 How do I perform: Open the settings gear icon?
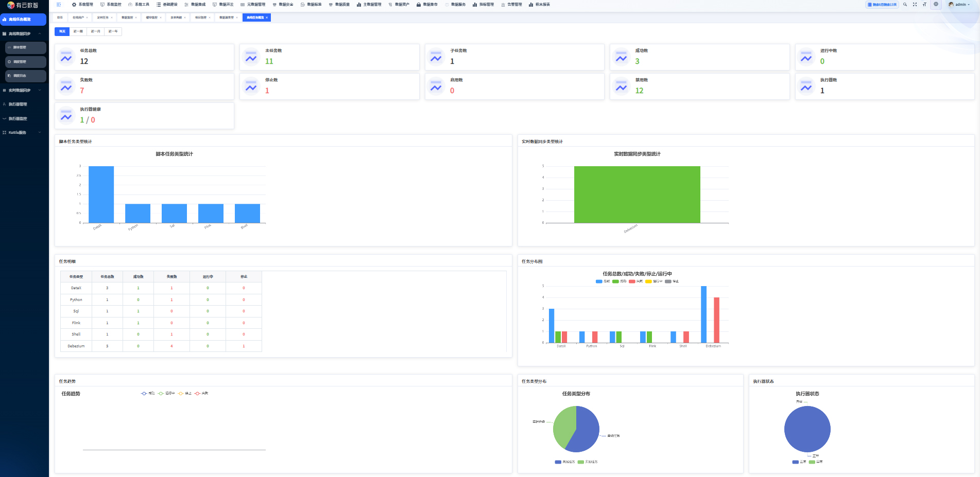[936, 5]
